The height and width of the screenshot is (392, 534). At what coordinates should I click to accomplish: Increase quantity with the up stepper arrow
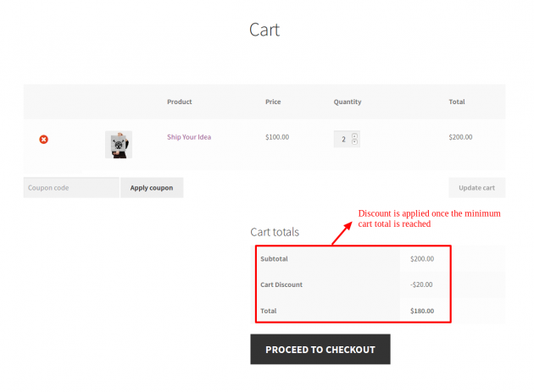(x=354, y=135)
